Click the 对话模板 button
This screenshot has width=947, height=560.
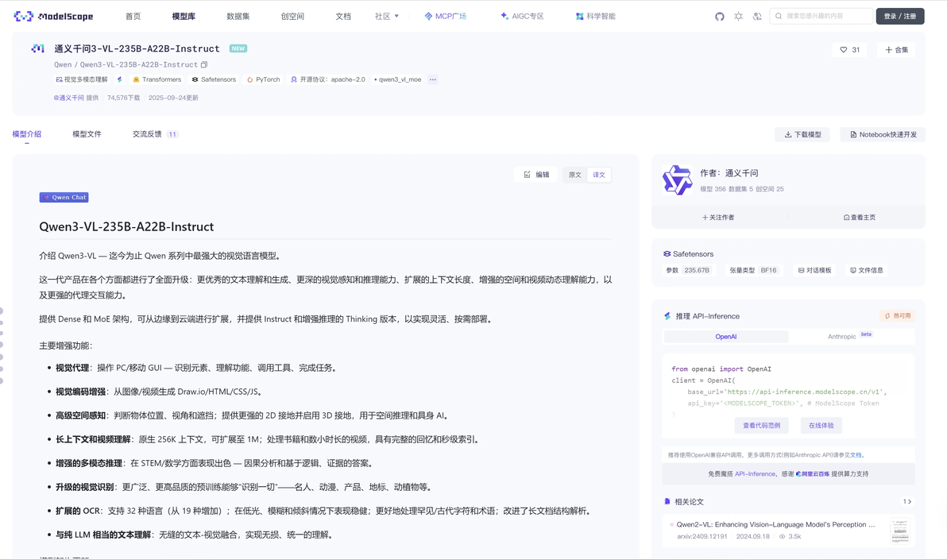815,270
